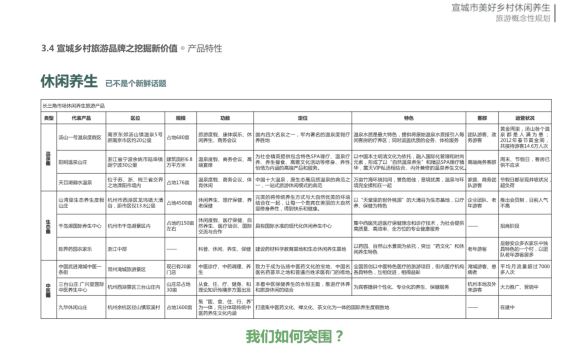570x360 pixels.
Task: Click the 3.4 宣城乡村旅游品牌之挖掘新价值 section title
Action: click(109, 48)
